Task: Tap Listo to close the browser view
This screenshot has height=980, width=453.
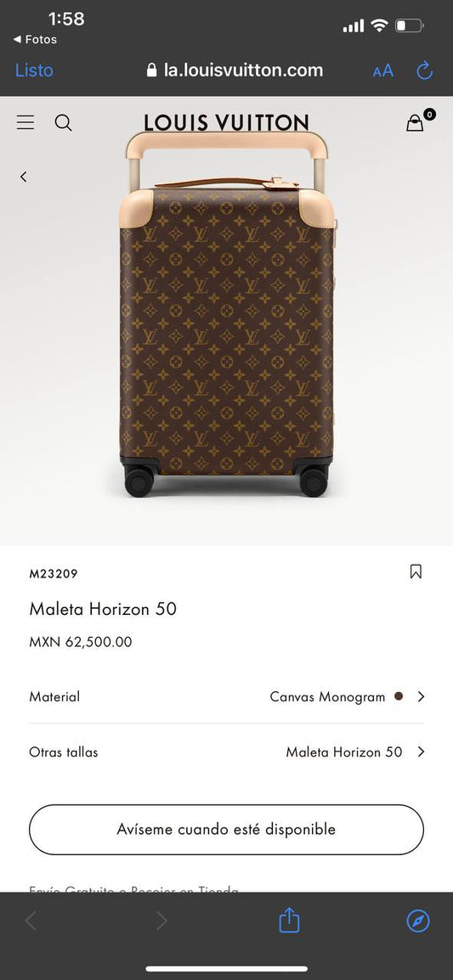Action: (34, 70)
